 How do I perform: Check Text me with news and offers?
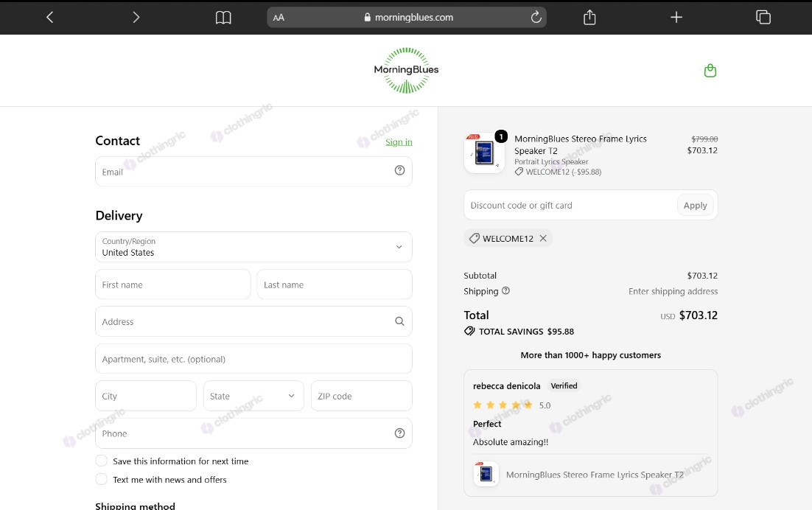[x=102, y=480]
